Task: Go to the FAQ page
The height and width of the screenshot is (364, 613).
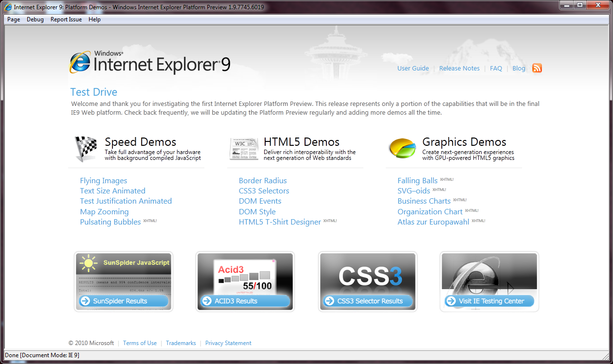Action: pyautogui.click(x=496, y=69)
